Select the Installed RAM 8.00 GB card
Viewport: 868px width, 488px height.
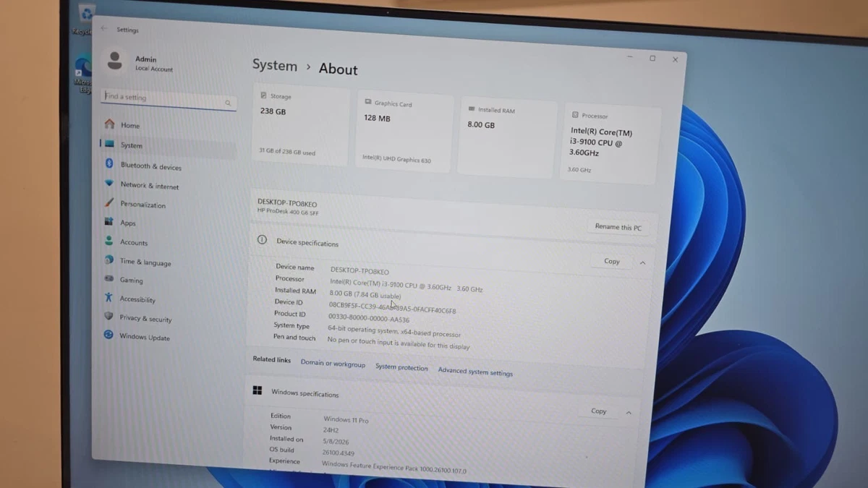point(508,139)
